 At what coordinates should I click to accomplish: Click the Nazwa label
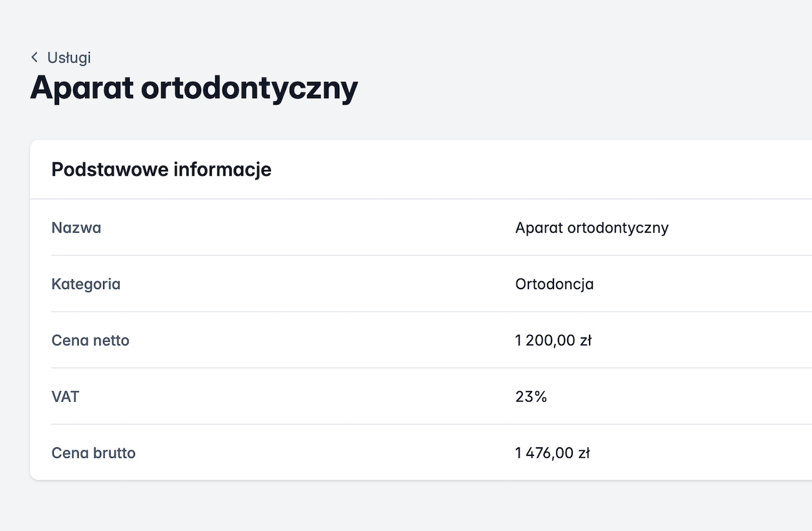coord(76,227)
